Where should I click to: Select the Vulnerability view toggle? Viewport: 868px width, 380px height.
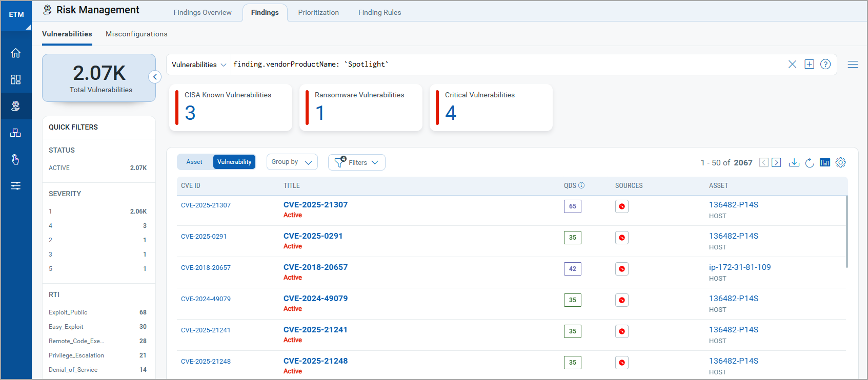pyautogui.click(x=234, y=162)
